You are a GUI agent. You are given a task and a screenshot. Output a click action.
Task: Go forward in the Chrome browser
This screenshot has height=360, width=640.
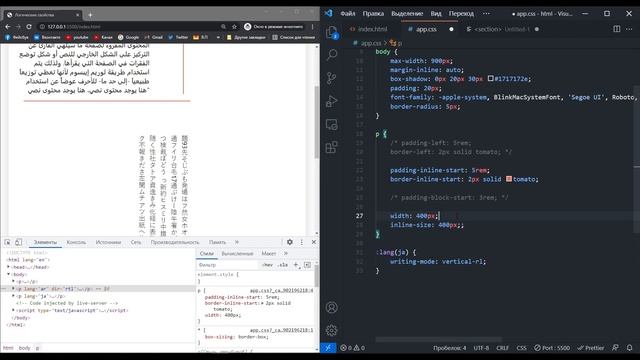pyautogui.click(x=18, y=27)
